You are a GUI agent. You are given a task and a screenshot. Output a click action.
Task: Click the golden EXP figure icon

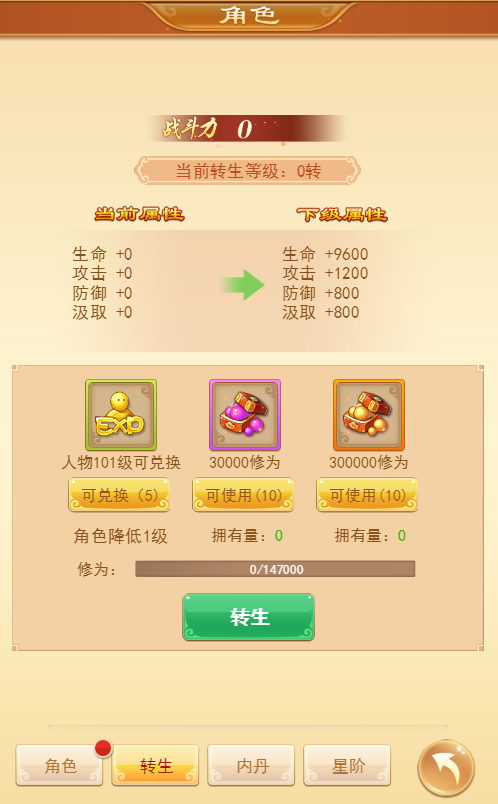click(121, 415)
